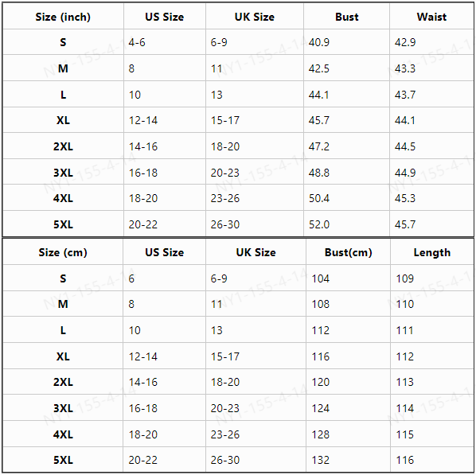Click the 113 length value cell
The width and height of the screenshot is (476, 475).
click(x=432, y=382)
